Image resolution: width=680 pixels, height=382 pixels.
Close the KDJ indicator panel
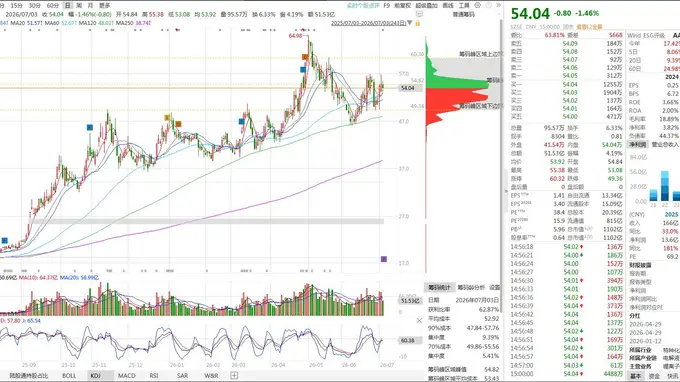pyautogui.click(x=419, y=321)
